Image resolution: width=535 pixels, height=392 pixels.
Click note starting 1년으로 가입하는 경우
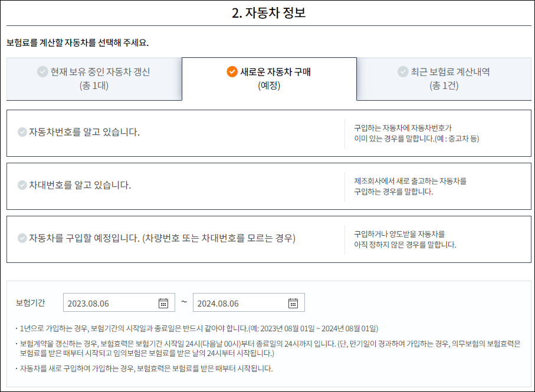(199, 328)
